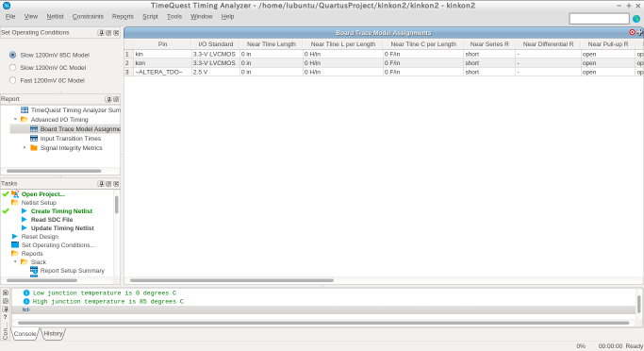Viewport: 644px width, 351px height.
Task: Open the Script menu
Action: click(150, 16)
